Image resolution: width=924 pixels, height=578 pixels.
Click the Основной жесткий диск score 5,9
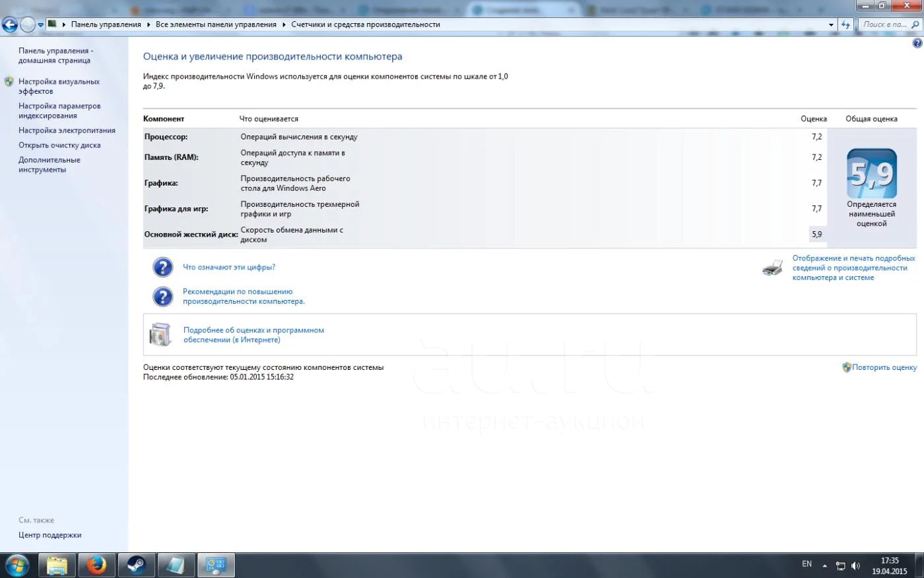click(x=816, y=234)
